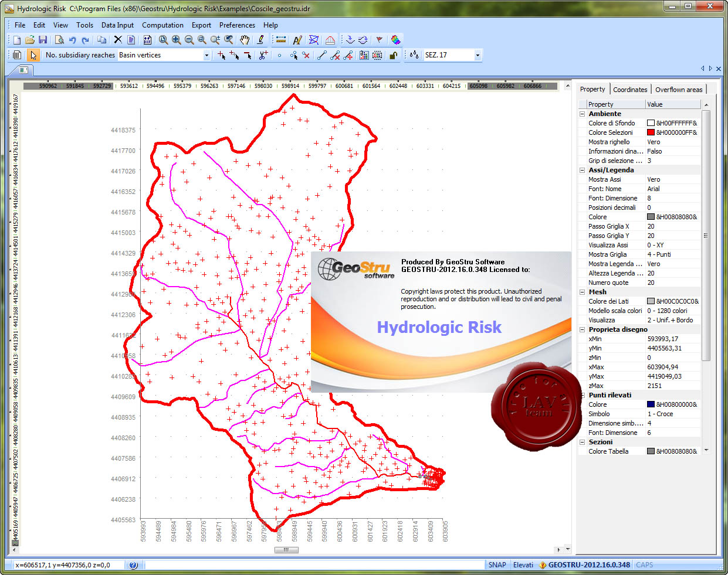Collapse the Assi/Legenda group
This screenshot has height=575, width=728.
[x=583, y=170]
